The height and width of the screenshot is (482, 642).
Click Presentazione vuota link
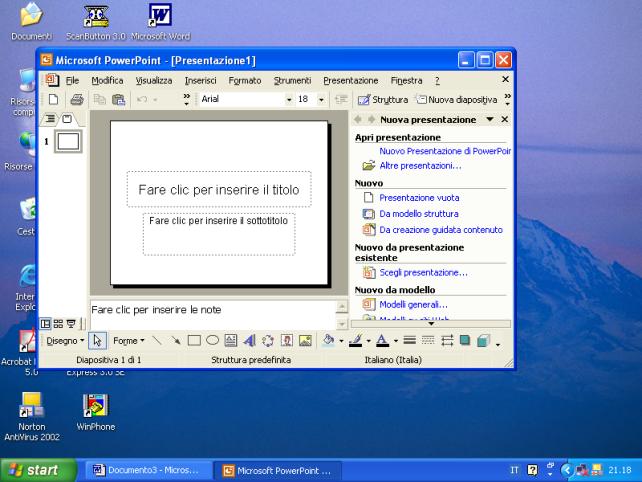click(x=419, y=198)
